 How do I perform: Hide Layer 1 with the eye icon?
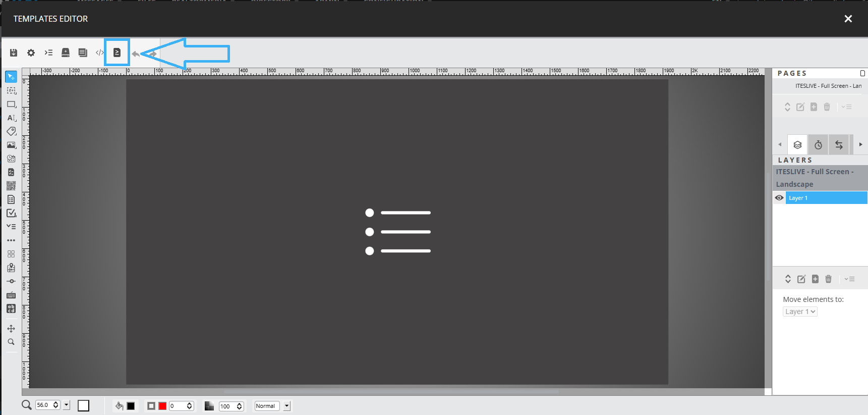(779, 198)
